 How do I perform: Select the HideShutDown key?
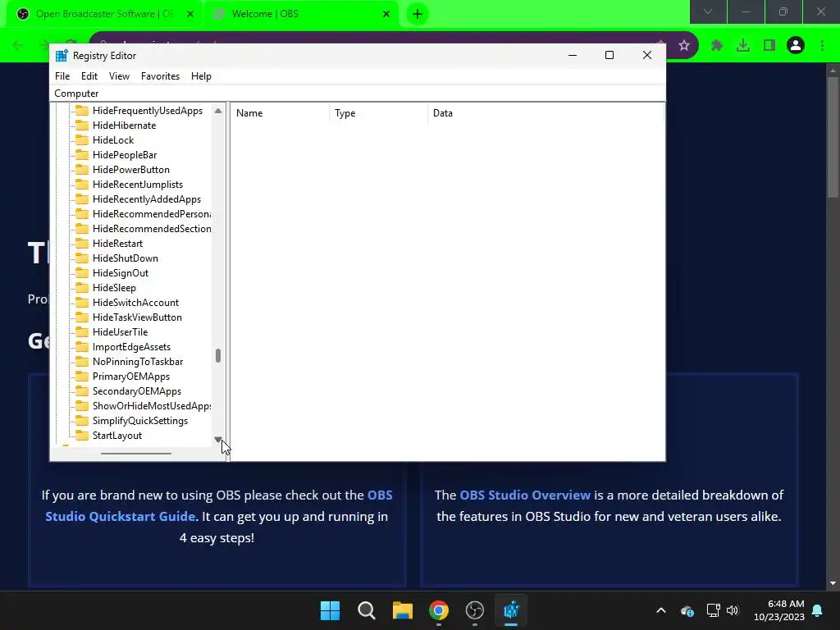[x=126, y=258]
